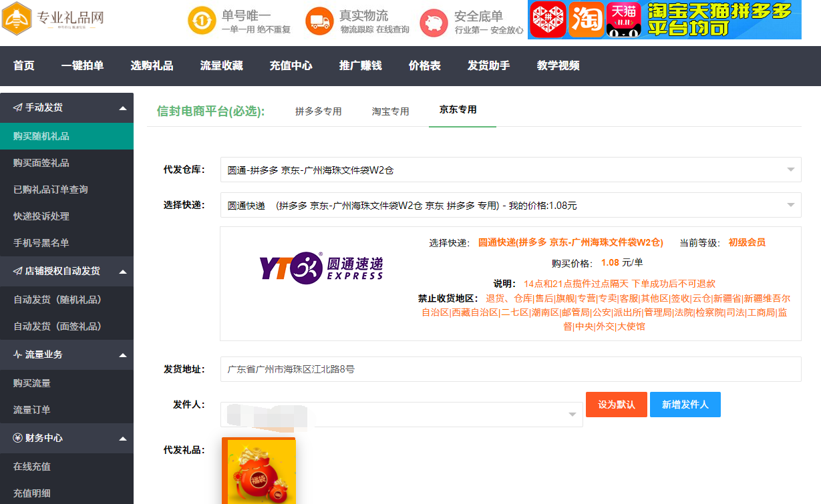Collapse the 流量业务 section arrow
The height and width of the screenshot is (504, 821).
click(x=122, y=355)
